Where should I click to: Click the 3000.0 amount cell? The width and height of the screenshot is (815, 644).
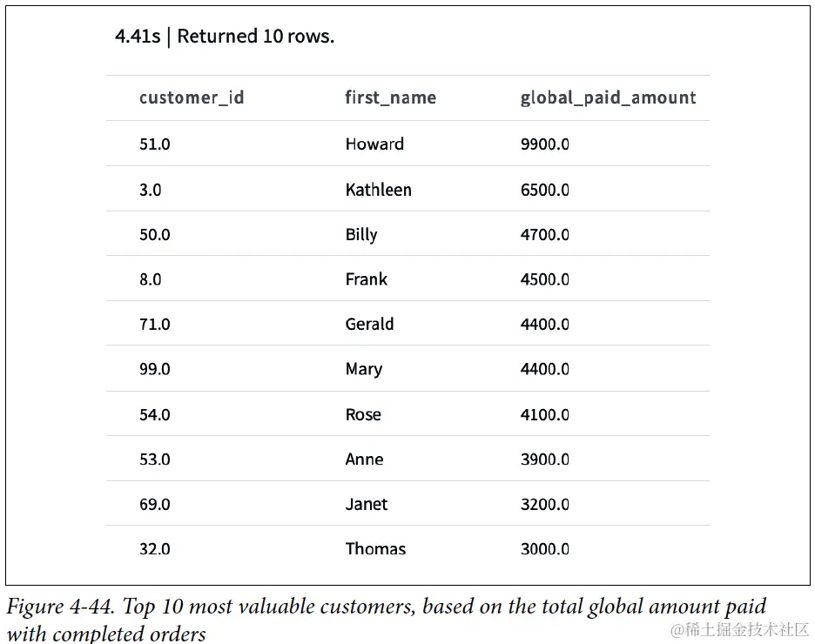(545, 549)
